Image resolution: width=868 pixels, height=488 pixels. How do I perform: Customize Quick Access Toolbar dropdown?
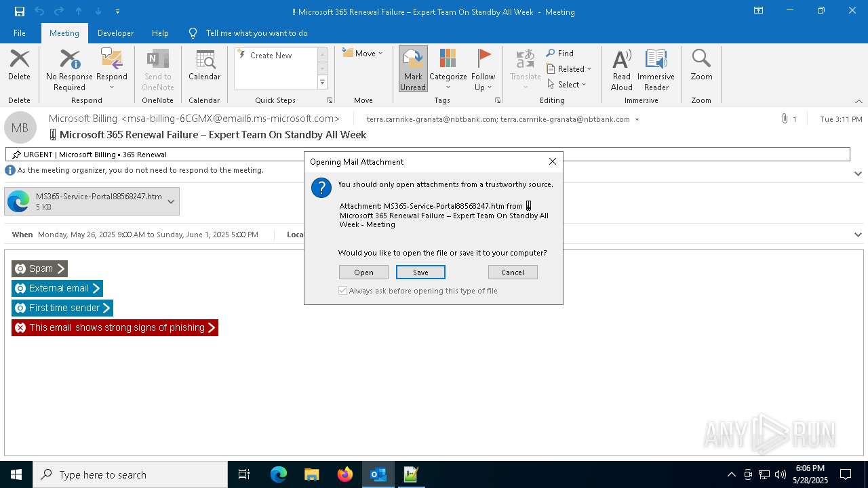pos(118,12)
